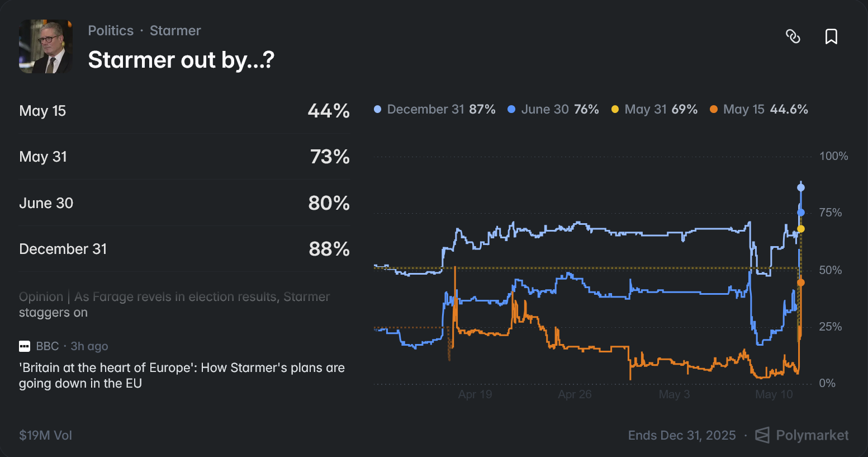
Task: Bookmark this Starmer market
Action: (831, 36)
